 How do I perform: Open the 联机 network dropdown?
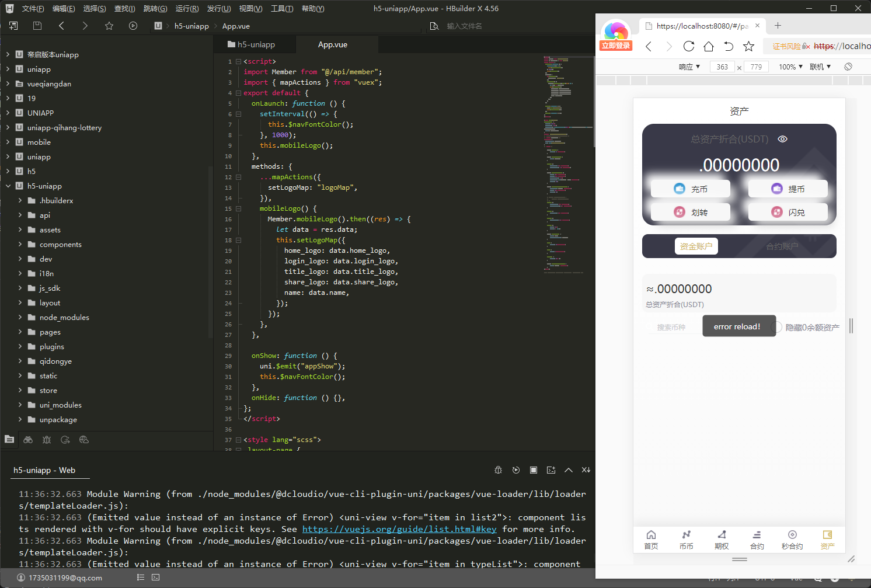coord(820,67)
